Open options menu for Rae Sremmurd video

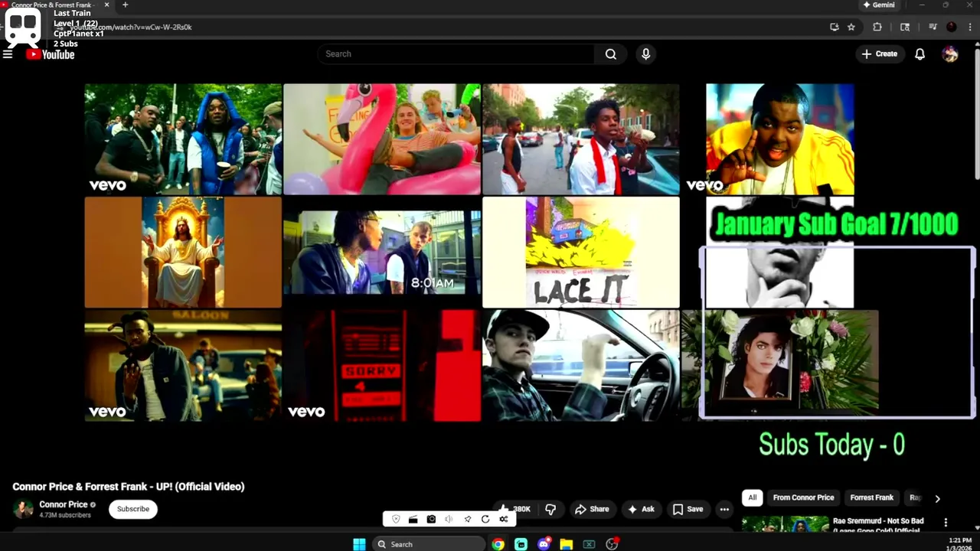[946, 523]
